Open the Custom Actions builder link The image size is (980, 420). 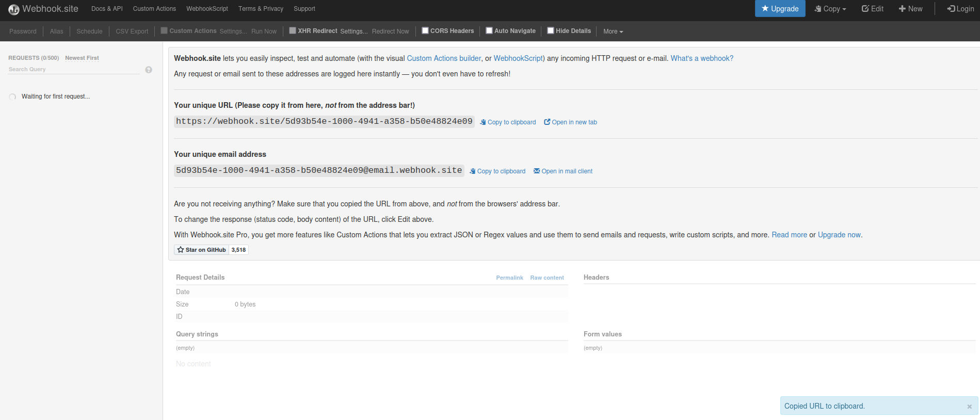[x=444, y=58]
